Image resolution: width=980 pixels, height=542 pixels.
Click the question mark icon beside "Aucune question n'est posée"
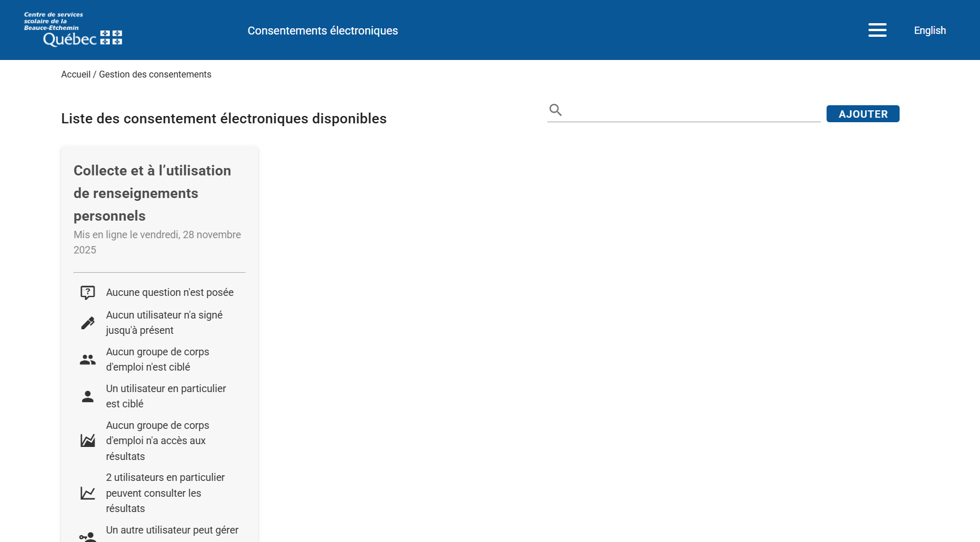(x=88, y=292)
